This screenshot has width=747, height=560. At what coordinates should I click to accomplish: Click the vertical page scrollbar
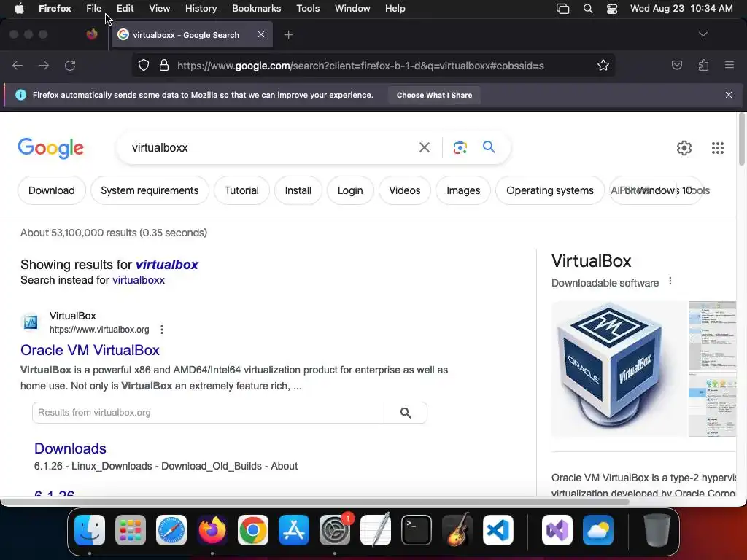(x=742, y=139)
